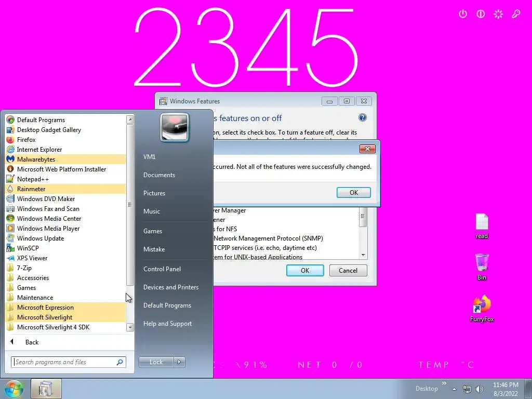This screenshot has width=532, height=399.
Task: Click the user account picture
Action: point(175,128)
